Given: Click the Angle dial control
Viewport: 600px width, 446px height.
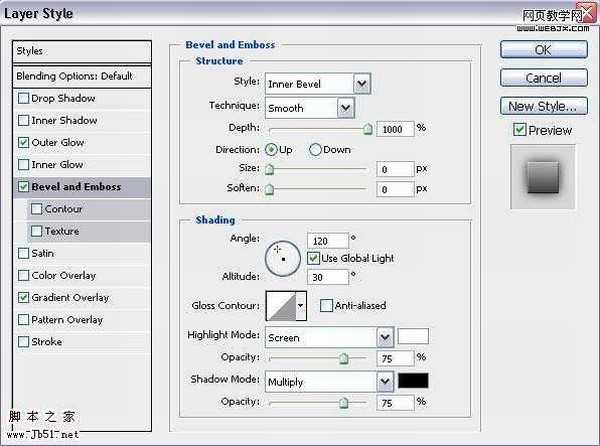Looking at the screenshot, I should pyautogui.click(x=282, y=257).
